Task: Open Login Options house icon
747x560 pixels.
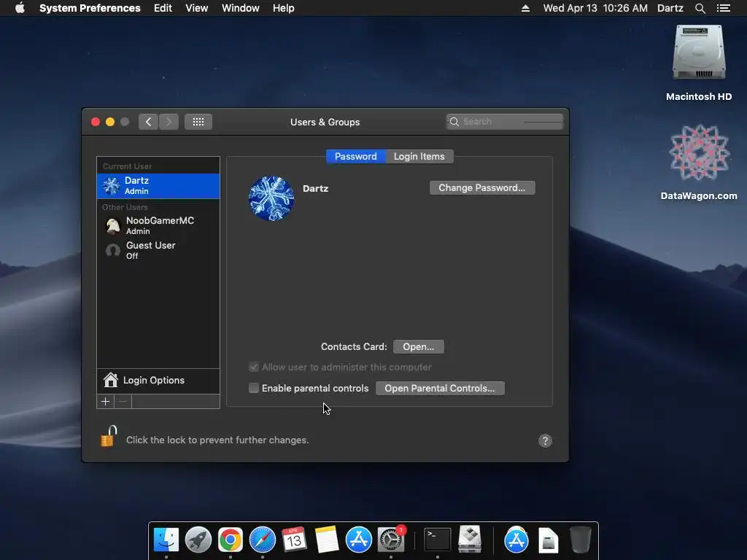Action: [111, 380]
